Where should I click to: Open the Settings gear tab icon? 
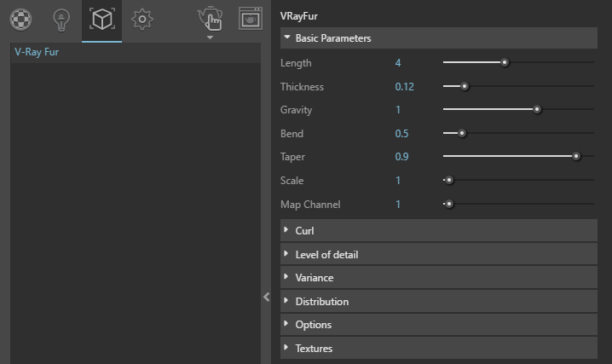click(x=142, y=19)
